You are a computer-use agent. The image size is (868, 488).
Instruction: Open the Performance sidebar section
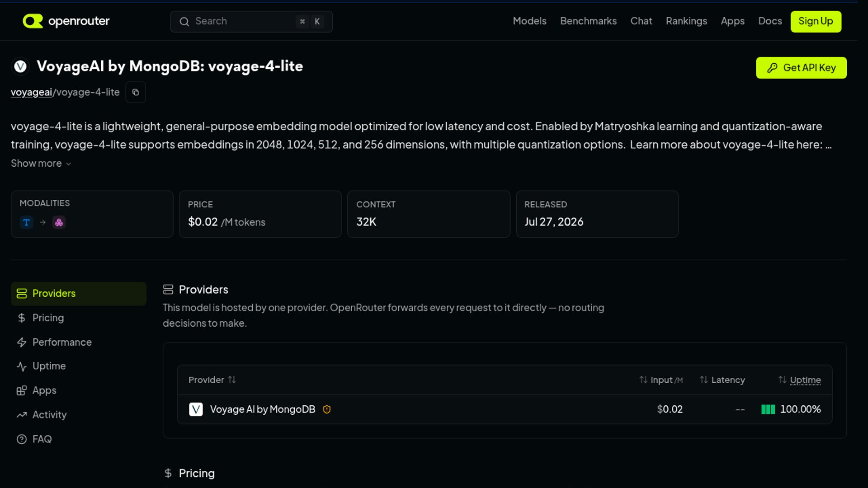tap(79, 343)
